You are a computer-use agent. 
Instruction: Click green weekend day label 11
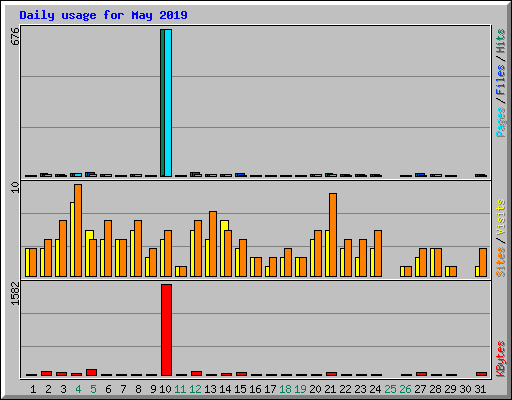point(180,389)
